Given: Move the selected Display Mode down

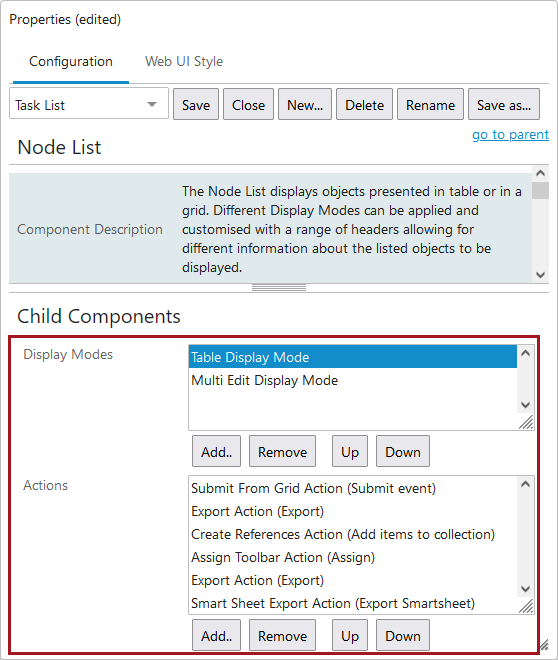Looking at the screenshot, I should 403,452.
